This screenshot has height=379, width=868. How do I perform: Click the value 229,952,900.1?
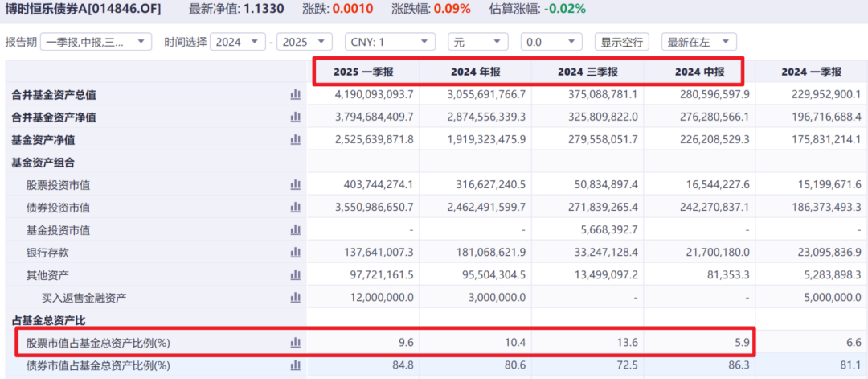click(x=826, y=95)
